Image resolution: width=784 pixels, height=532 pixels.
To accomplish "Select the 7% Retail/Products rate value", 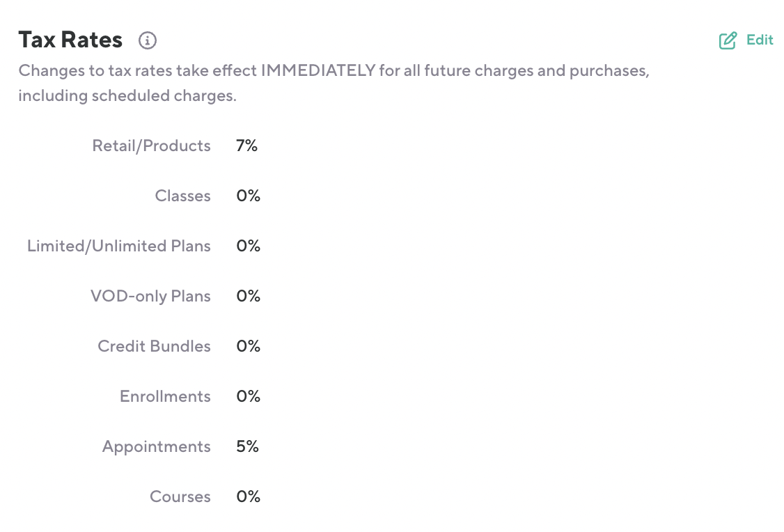I will click(x=246, y=146).
